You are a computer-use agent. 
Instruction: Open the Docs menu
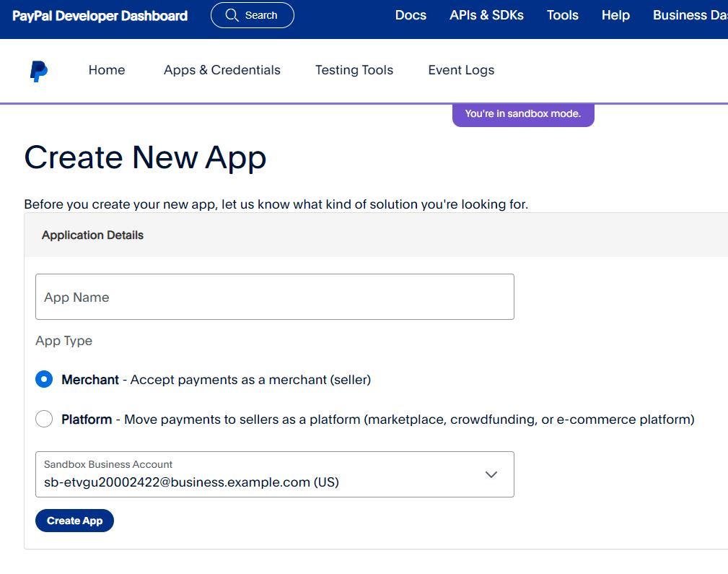(411, 15)
